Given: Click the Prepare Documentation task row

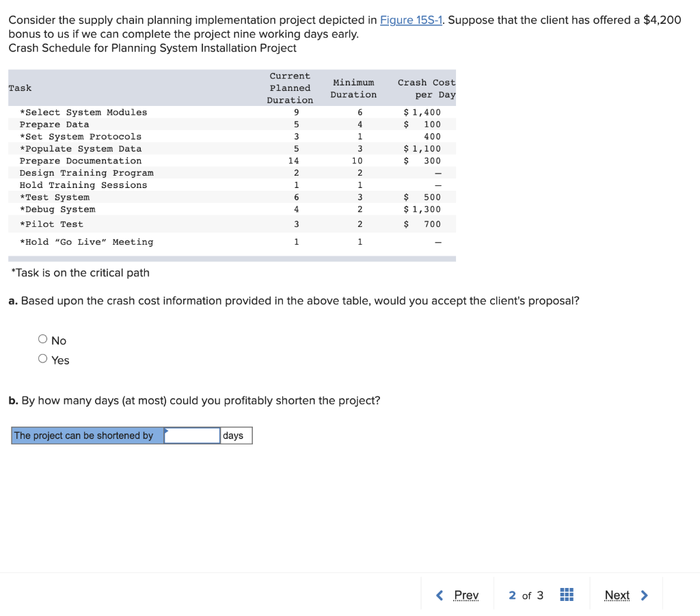Looking at the screenshot, I should (x=232, y=161).
